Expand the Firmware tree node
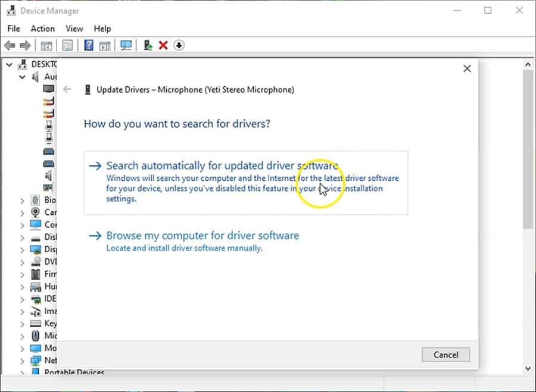 tap(22, 275)
